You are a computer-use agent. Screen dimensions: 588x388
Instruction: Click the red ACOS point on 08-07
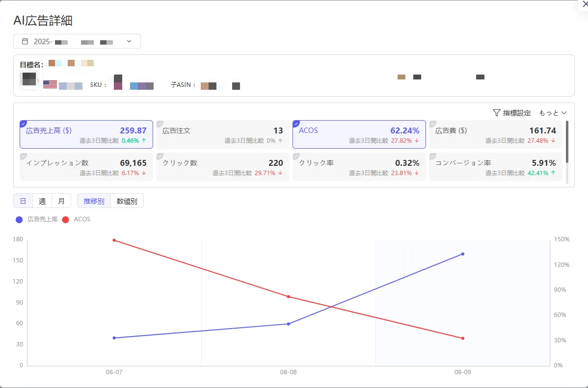[x=114, y=240]
